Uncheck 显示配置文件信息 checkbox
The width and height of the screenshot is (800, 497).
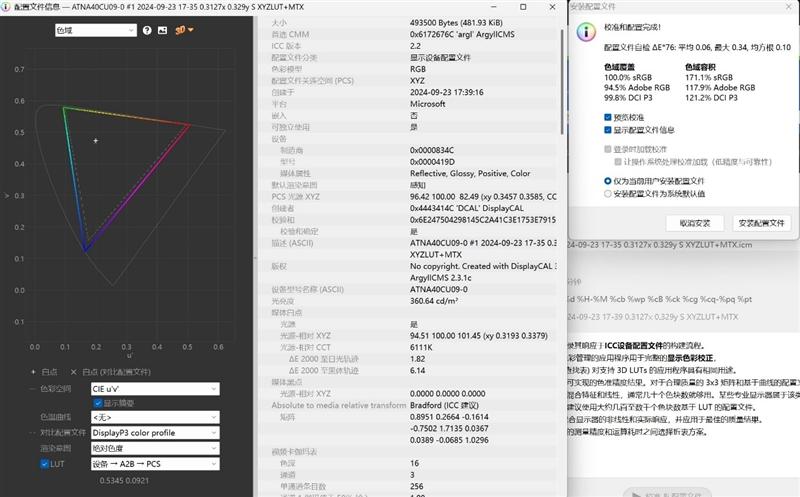(x=608, y=130)
